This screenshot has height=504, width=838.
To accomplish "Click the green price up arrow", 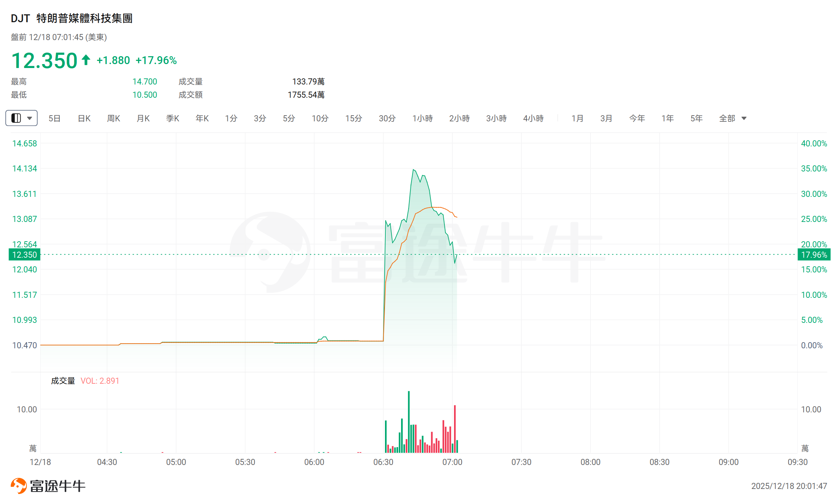I will coord(86,60).
